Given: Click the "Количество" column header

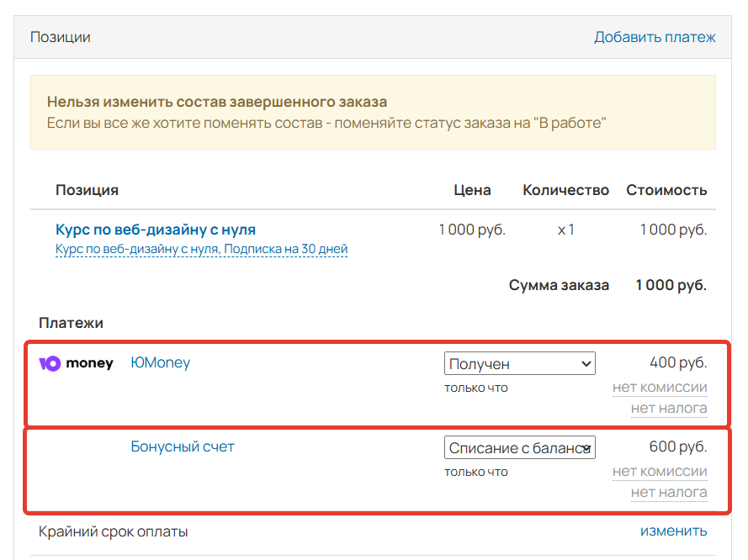Looking at the screenshot, I should click(x=565, y=190).
